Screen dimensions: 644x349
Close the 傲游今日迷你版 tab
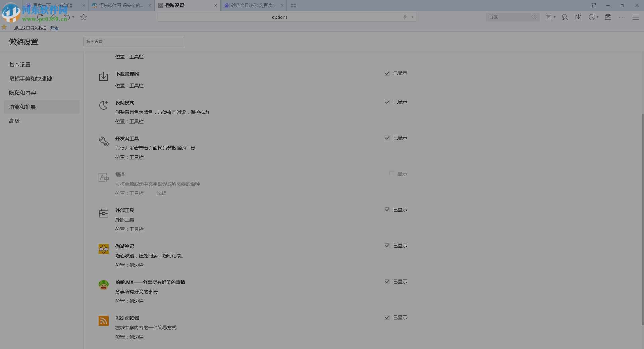[282, 6]
